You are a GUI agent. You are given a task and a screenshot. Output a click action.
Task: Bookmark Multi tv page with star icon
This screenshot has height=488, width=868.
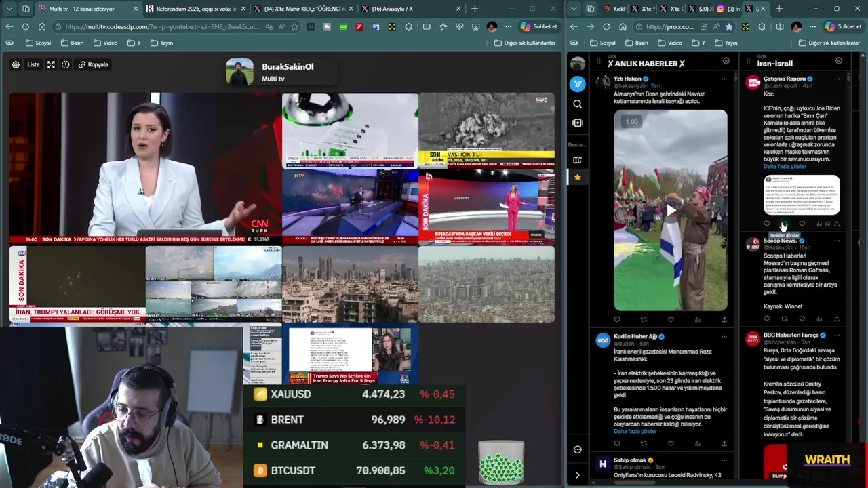pyautogui.click(x=294, y=26)
